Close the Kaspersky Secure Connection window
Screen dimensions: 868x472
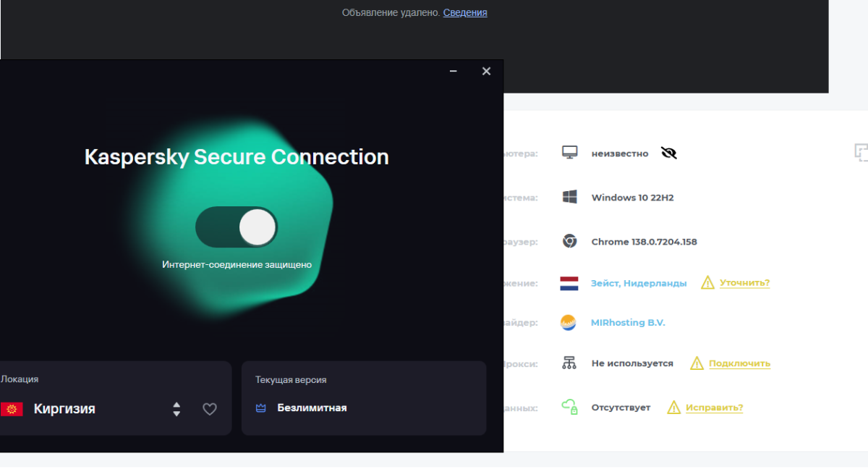pos(486,71)
